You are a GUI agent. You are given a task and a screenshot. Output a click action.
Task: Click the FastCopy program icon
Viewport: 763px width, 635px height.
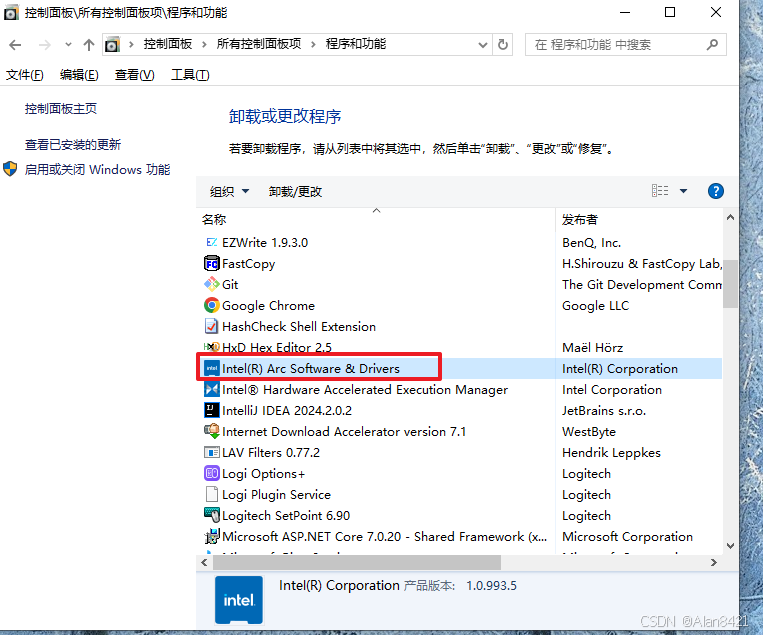pos(211,263)
